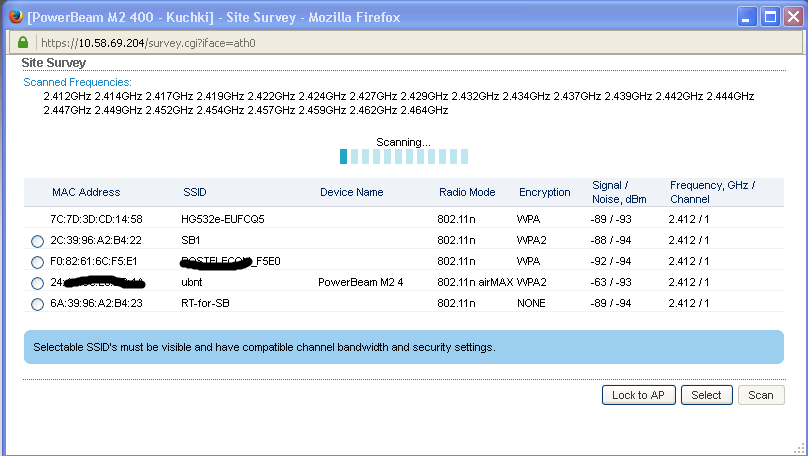Click the Scanned Frequencies label

77,82
